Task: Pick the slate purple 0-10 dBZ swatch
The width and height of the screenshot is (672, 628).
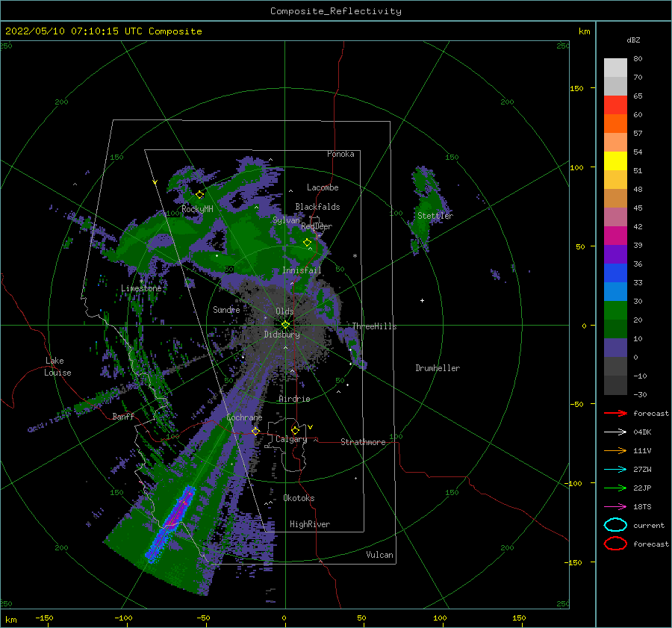Action: click(615, 347)
